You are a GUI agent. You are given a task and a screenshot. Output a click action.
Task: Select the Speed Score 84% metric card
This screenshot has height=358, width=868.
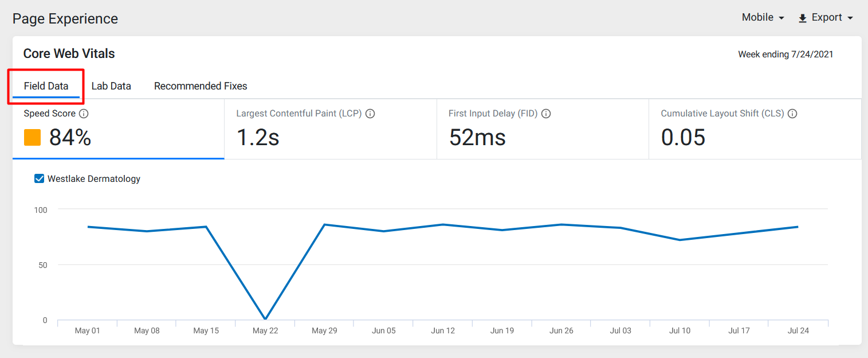(x=118, y=129)
